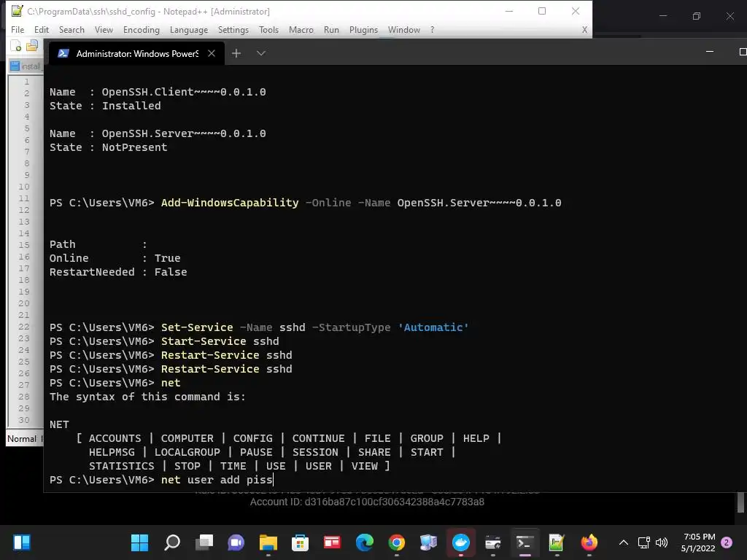Open File Explorer from taskbar
The image size is (747, 560).
point(268,542)
